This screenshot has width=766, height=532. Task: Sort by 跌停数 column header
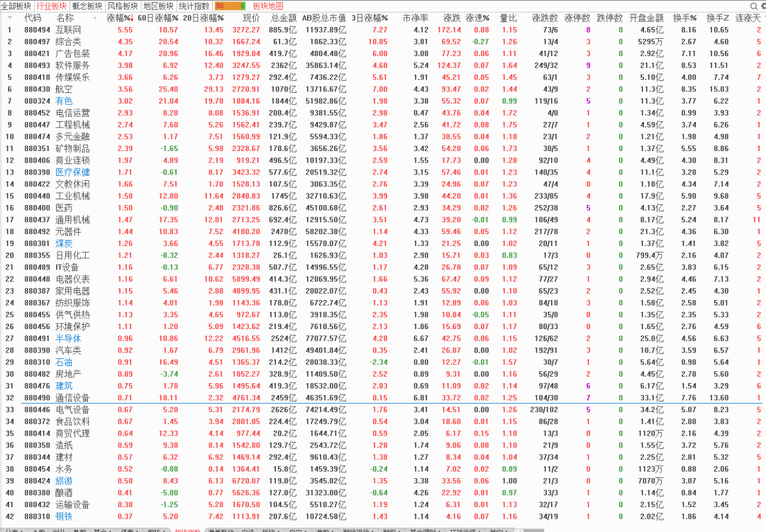click(610, 18)
